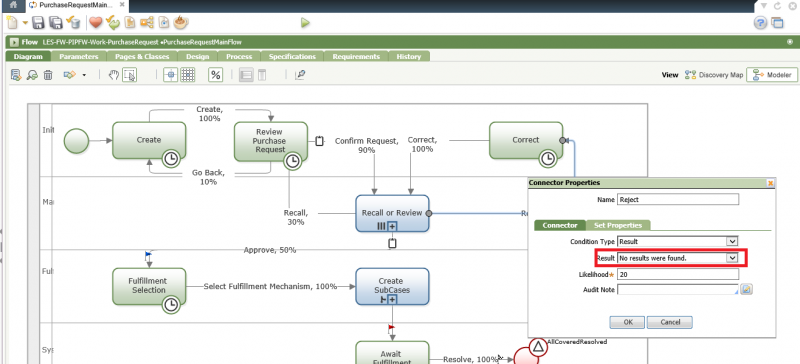Select the Correct assignment shape
The width and height of the screenshot is (800, 364).
[x=526, y=140]
